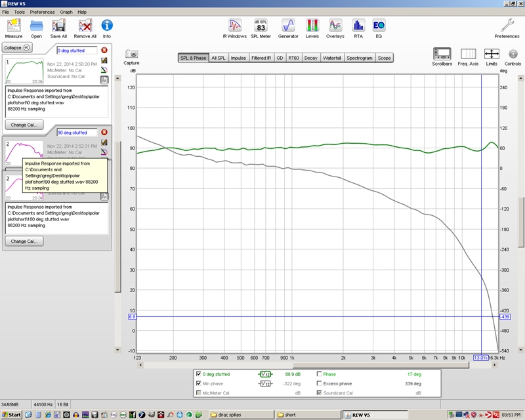Open the signal Generator
This screenshot has height=420, width=525.
point(288,29)
